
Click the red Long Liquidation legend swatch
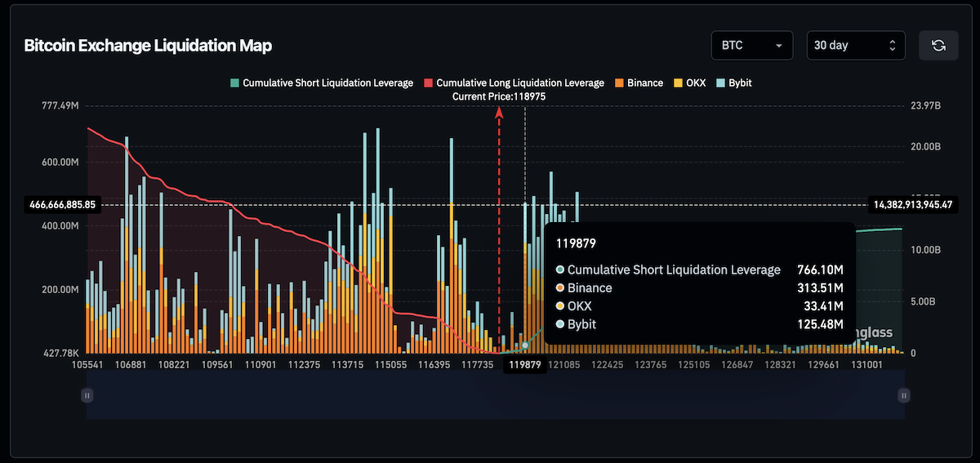429,83
